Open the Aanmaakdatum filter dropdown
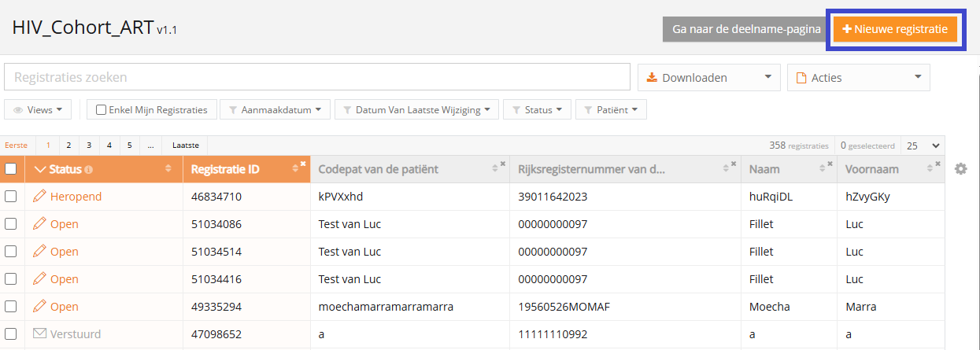The image size is (980, 350). pyautogui.click(x=274, y=110)
